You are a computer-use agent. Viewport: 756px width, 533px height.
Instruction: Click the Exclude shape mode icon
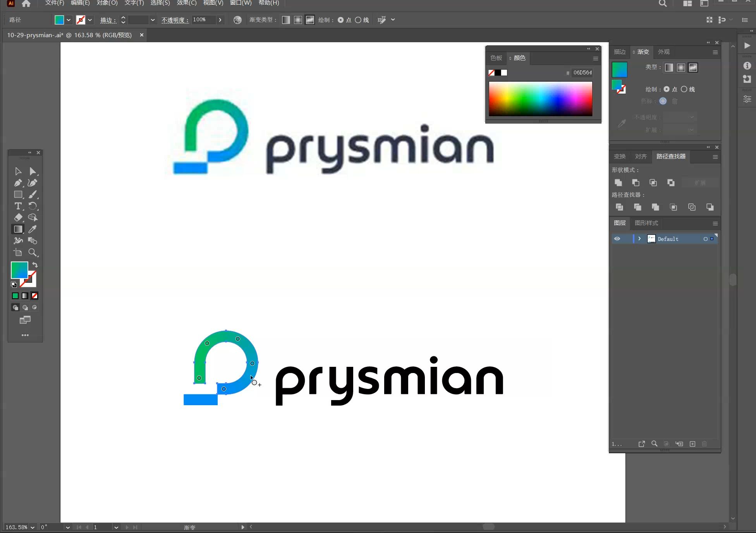pos(671,182)
